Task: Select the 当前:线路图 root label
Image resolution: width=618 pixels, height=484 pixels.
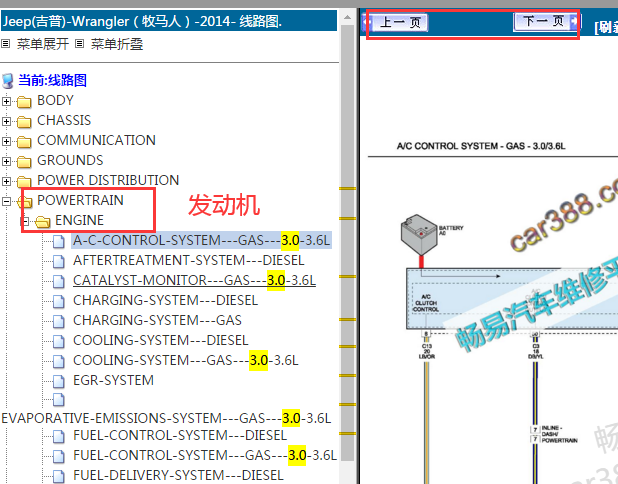Action: tap(52, 80)
